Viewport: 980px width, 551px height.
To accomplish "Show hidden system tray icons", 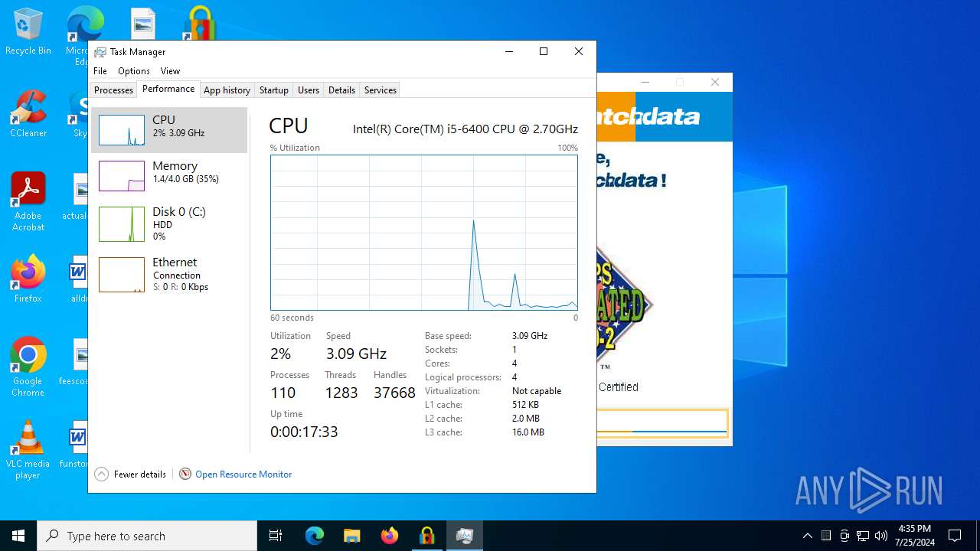I will pos(807,536).
